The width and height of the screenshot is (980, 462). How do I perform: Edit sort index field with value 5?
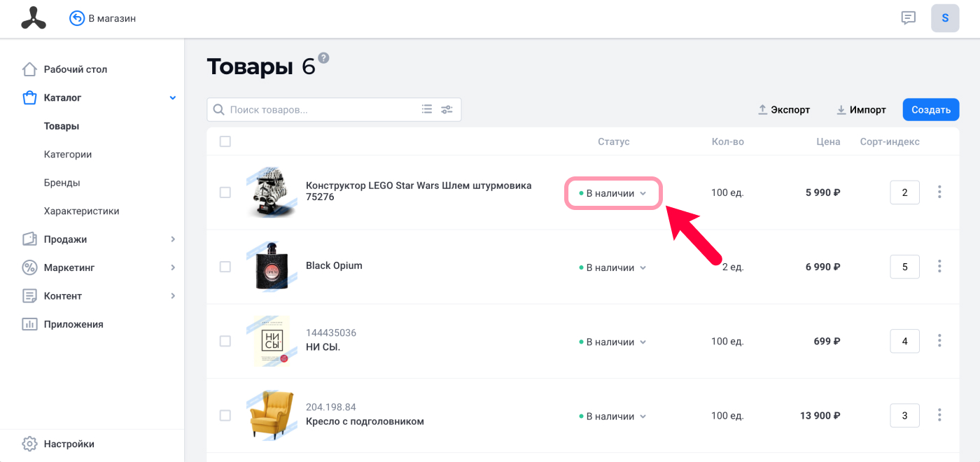coord(904,267)
